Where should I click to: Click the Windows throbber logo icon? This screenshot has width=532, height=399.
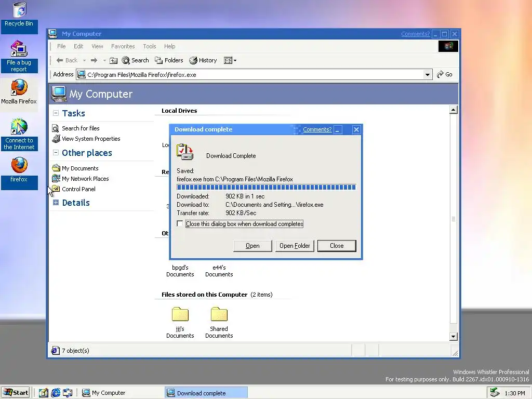[x=448, y=46]
